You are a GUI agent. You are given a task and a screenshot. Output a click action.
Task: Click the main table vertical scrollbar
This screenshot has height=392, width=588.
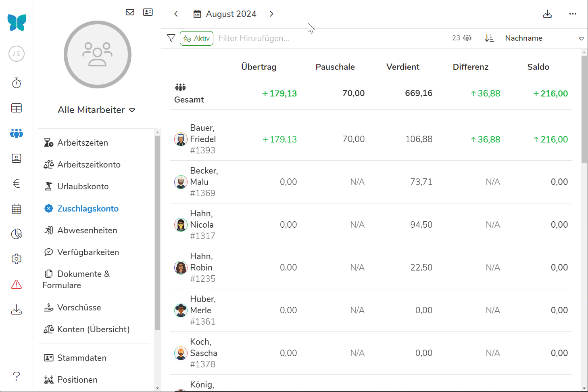584,109
